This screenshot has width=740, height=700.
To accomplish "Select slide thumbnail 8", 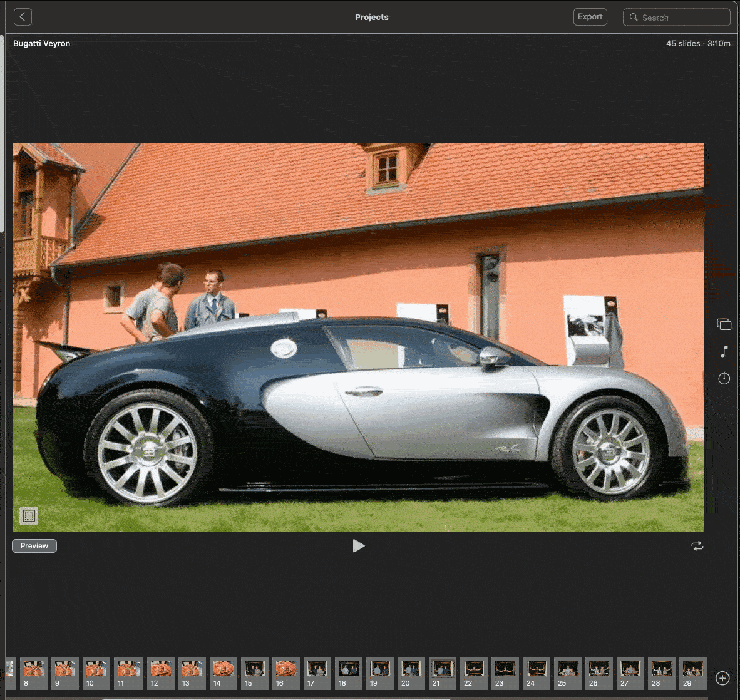I will point(34,672).
